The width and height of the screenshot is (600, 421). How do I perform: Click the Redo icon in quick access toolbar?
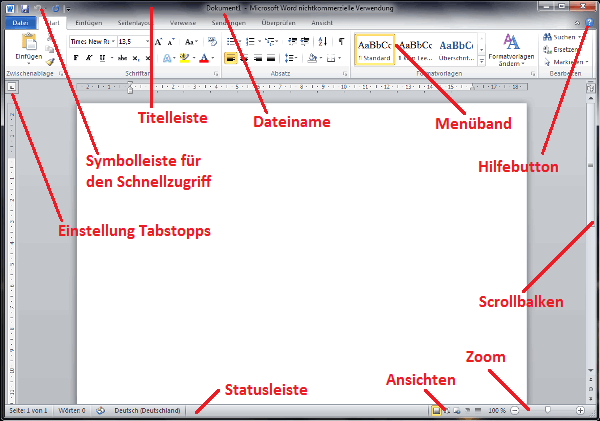pyautogui.click(x=55, y=8)
